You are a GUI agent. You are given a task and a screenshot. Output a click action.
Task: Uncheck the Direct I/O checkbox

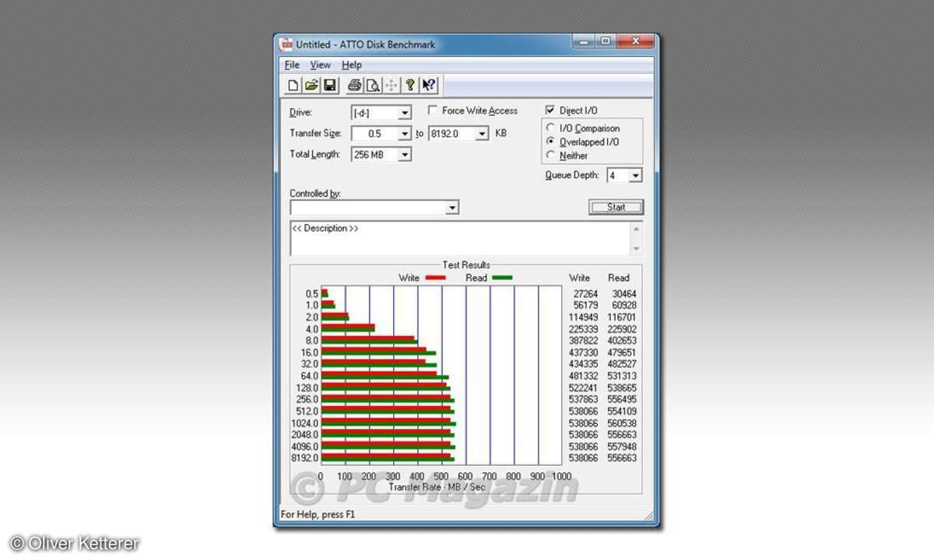click(x=550, y=110)
